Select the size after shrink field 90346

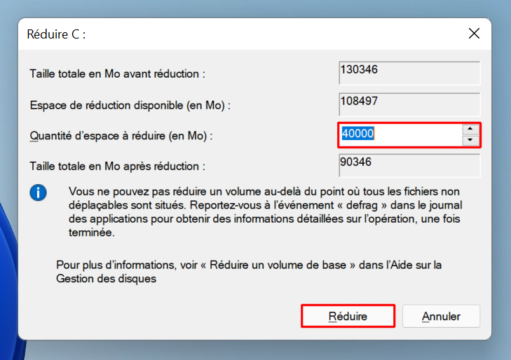pos(409,165)
